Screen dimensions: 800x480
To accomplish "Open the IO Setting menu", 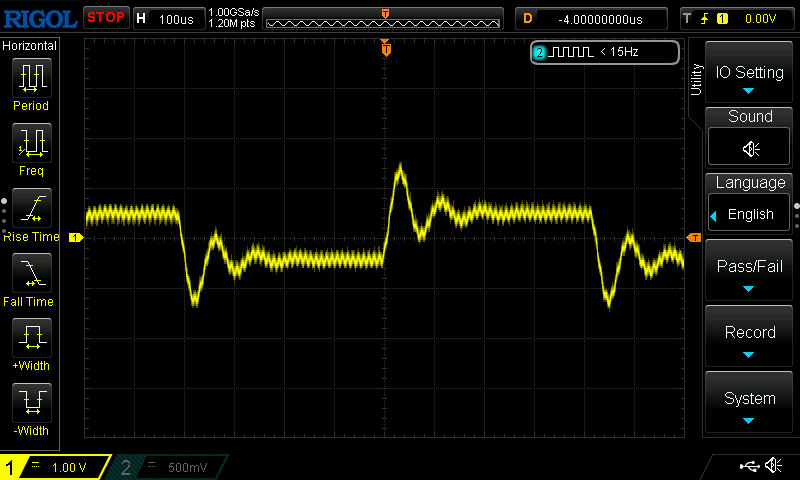I will pos(749,72).
